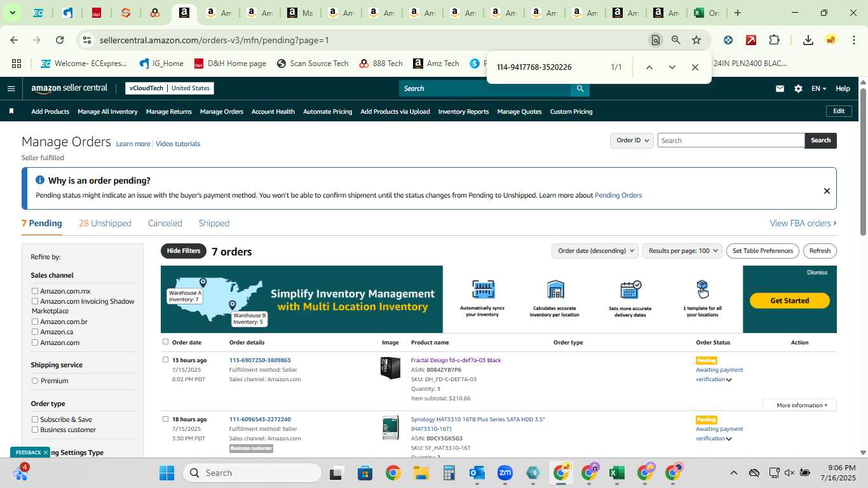The height and width of the screenshot is (488, 868).
Task: Open order 113-6907250-3809863 link
Action: click(x=260, y=360)
